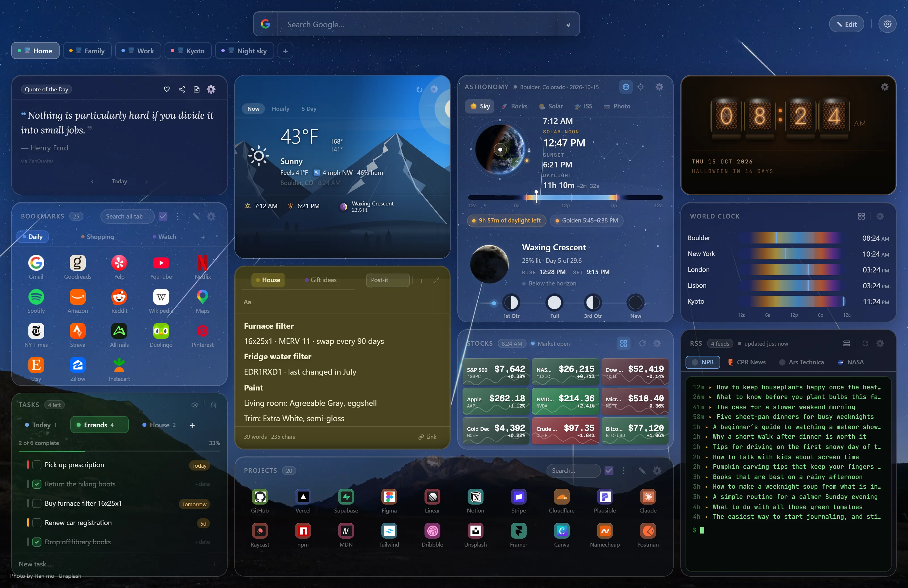Switch to the Night sky tab
Image resolution: width=908 pixels, height=588 pixels.
245,51
